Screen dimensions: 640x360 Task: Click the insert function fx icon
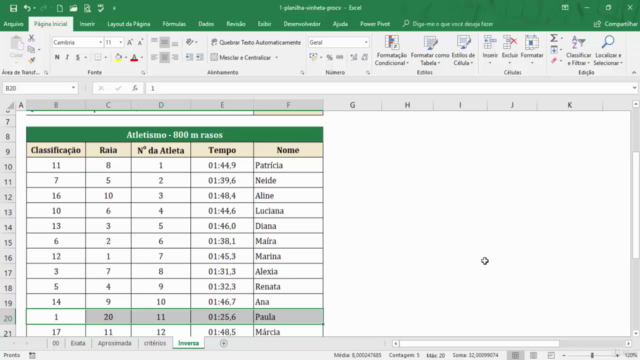pos(135,88)
